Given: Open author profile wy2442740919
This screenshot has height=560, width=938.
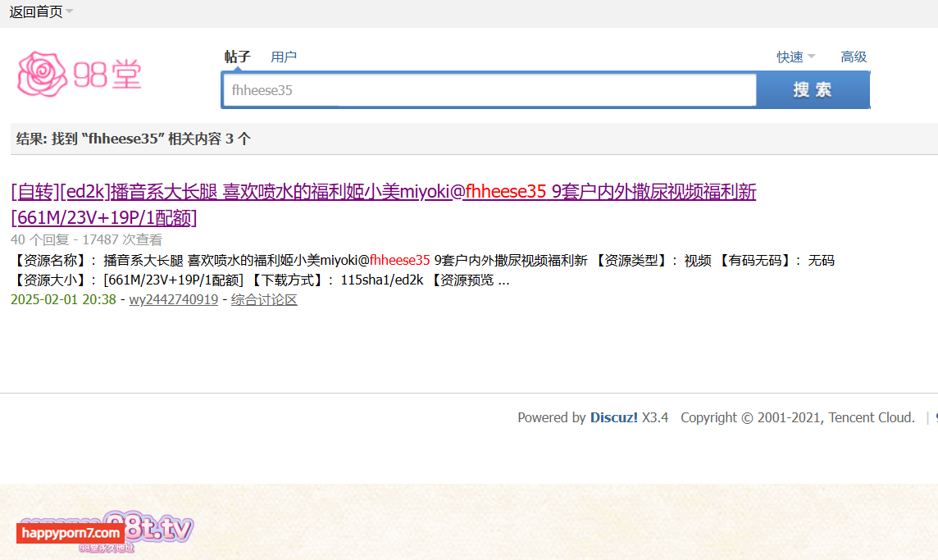Looking at the screenshot, I should (174, 299).
